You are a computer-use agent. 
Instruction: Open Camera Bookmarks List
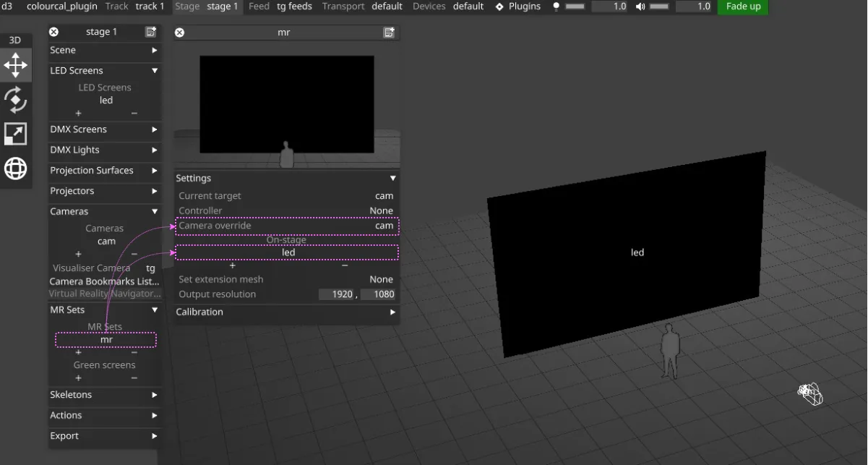[104, 281]
